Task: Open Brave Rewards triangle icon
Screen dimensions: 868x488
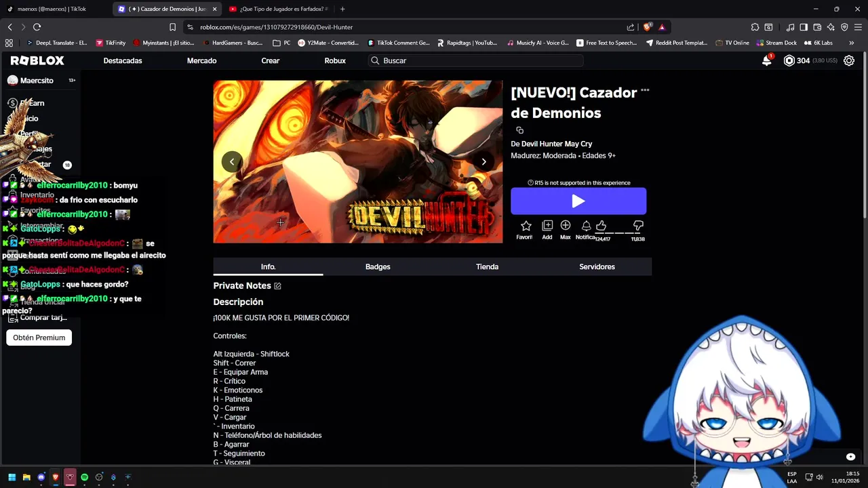Action: point(662,27)
